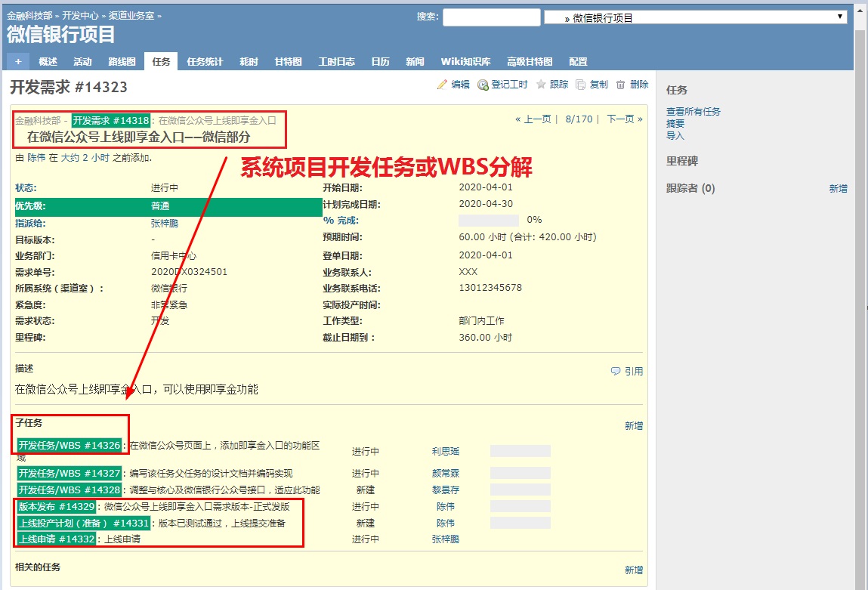The height and width of the screenshot is (590, 868).
Task: Click the log time clock icon
Action: [x=483, y=85]
